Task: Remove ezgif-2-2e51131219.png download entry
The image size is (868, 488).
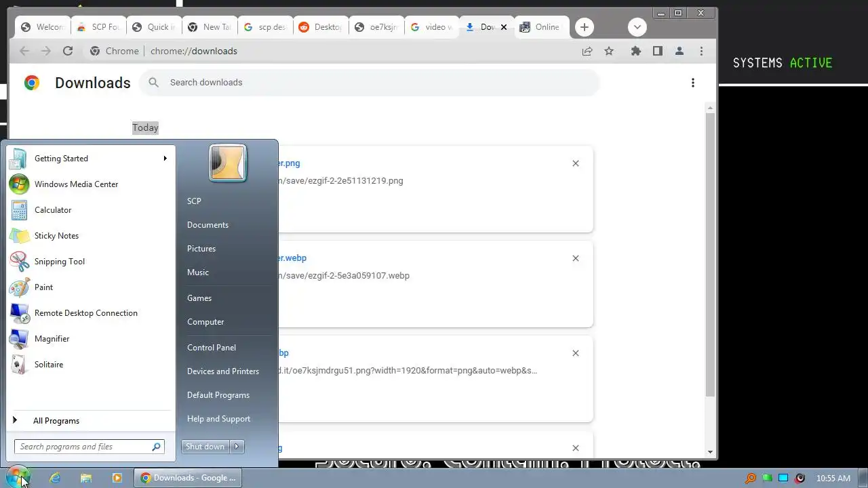Action: tap(576, 163)
